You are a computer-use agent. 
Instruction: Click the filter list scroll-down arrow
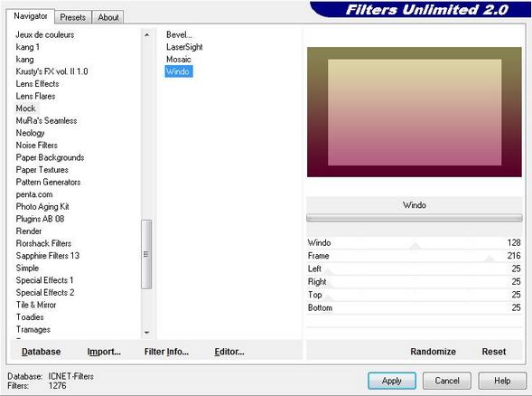coord(146,333)
